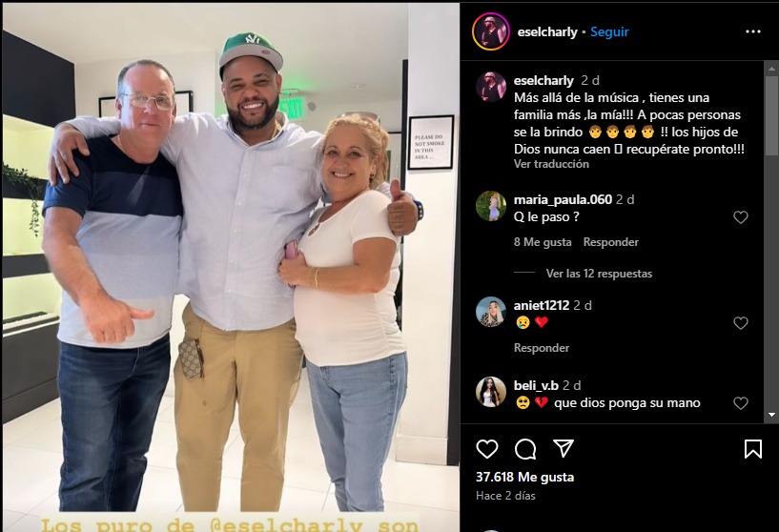779x532 pixels.
Task: Open aniet1212's profile avatar
Action: coord(491,312)
